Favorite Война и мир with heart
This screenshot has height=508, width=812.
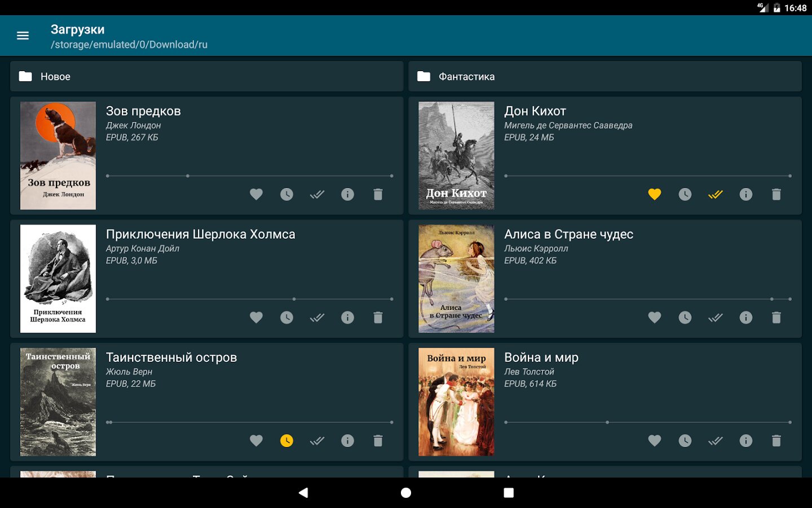(654, 440)
